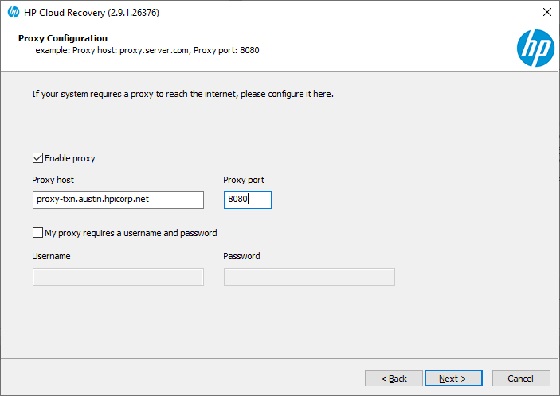
Task: Check the proxy requires username and password box
Action: 38,232
